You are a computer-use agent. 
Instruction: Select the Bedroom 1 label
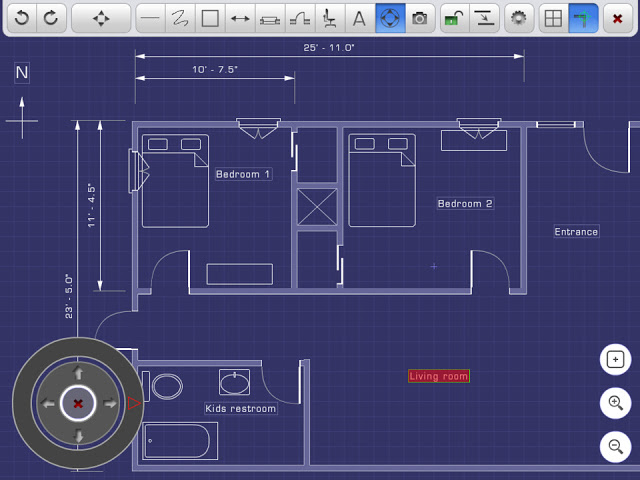(x=243, y=174)
